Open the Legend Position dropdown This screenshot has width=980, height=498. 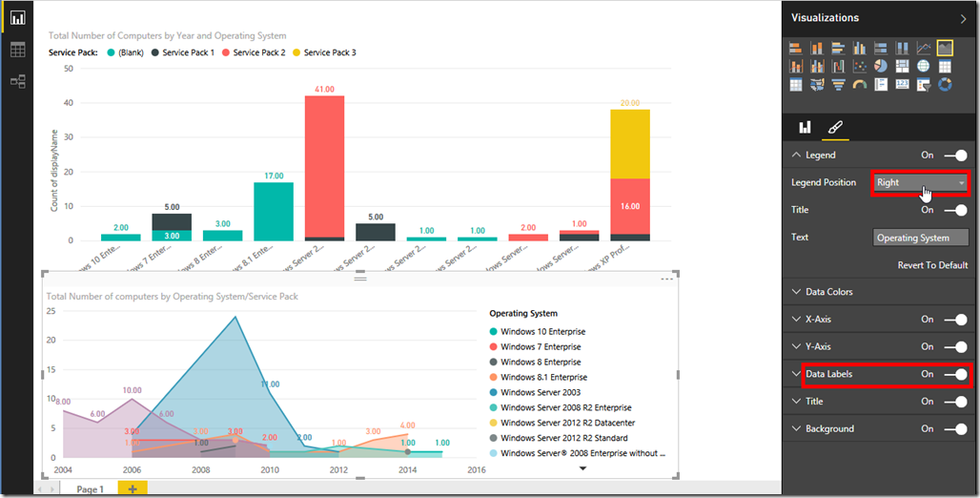pos(920,182)
